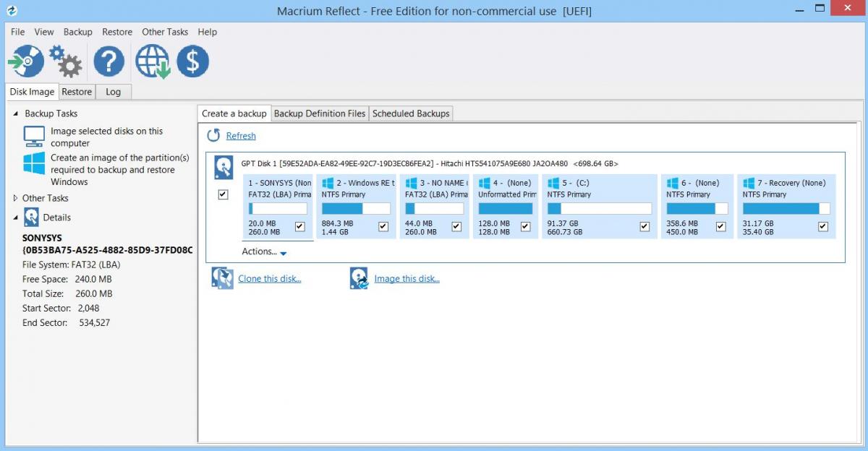Click the GPT Disk 1 Hitachi header text
This screenshot has width=868, height=451.
pos(430,163)
